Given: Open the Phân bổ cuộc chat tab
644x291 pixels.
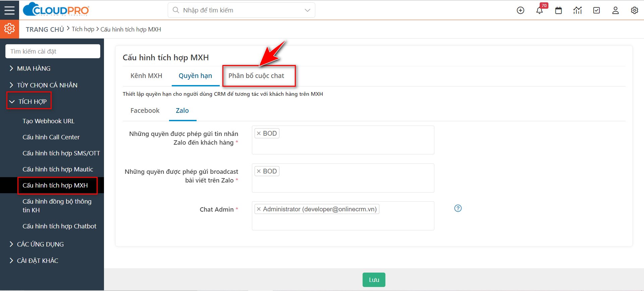Looking at the screenshot, I should click(256, 76).
